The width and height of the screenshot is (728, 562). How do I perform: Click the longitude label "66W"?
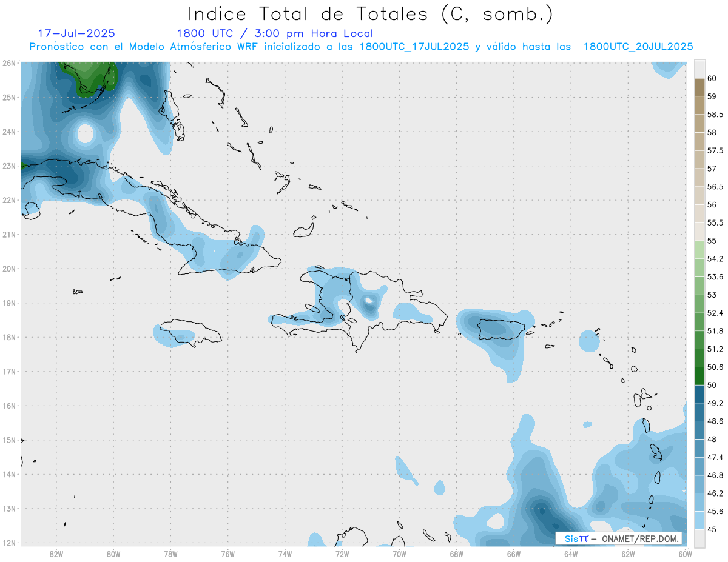(x=514, y=554)
